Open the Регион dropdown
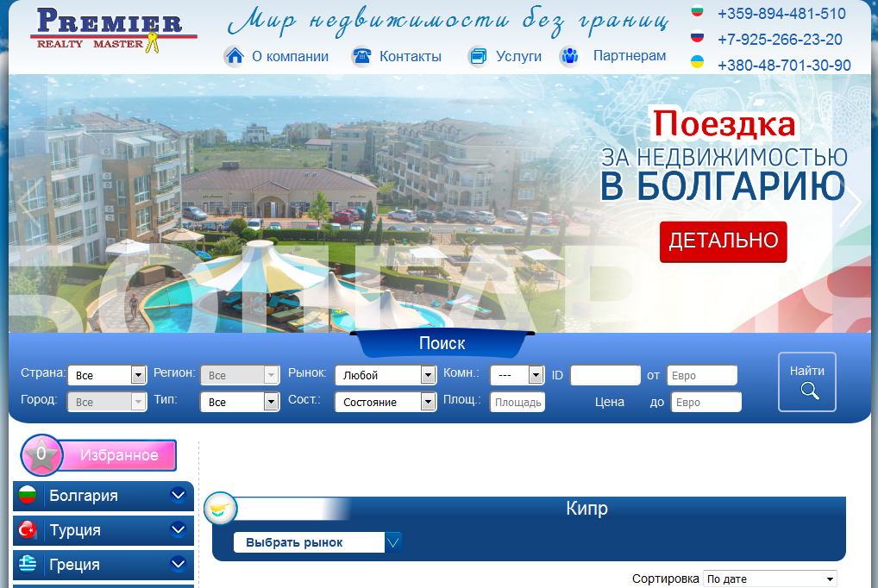 [240, 375]
